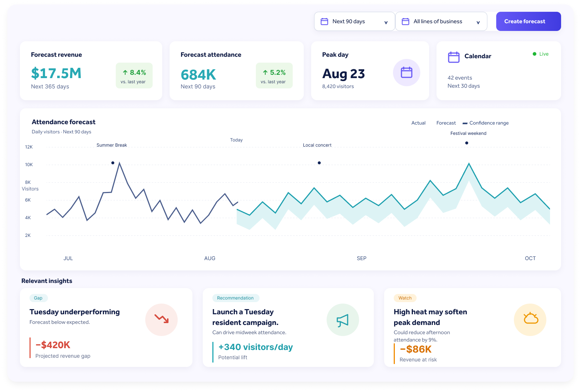Select the Recommendation tag
Image resolution: width=581 pixels, height=392 pixels.
coord(236,298)
